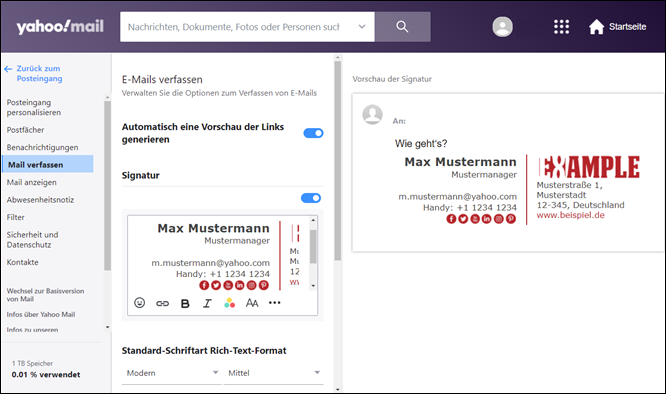This screenshot has width=666, height=394.
Task: Click LinkedIn icon in signature preview
Action: click(x=486, y=219)
